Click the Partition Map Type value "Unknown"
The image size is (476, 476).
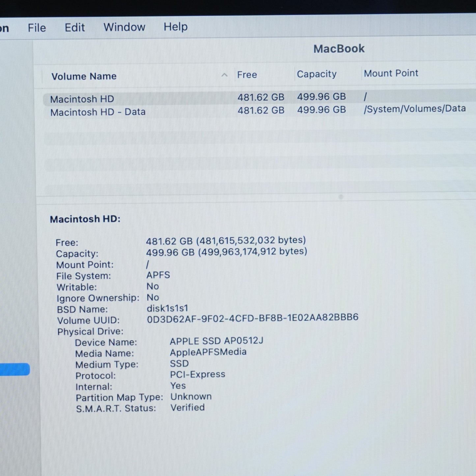point(191,397)
